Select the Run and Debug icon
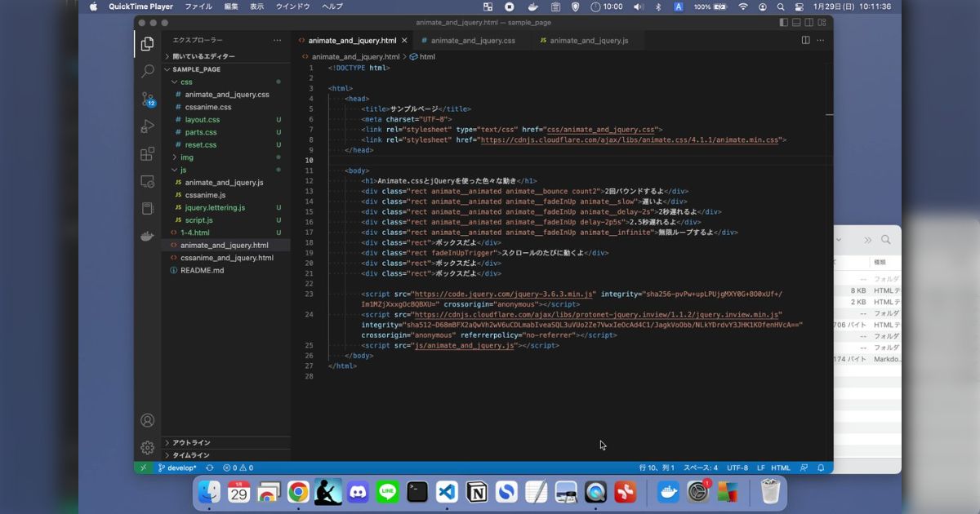Screen dimensions: 980x514 (147, 126)
